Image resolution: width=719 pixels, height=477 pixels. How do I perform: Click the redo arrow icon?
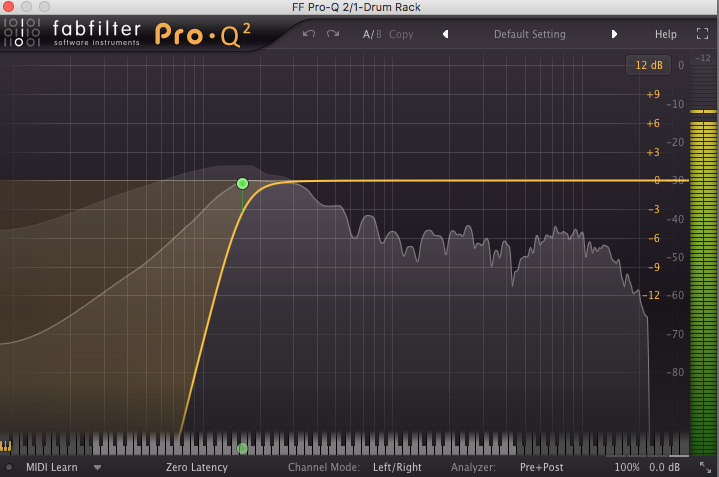click(x=333, y=34)
